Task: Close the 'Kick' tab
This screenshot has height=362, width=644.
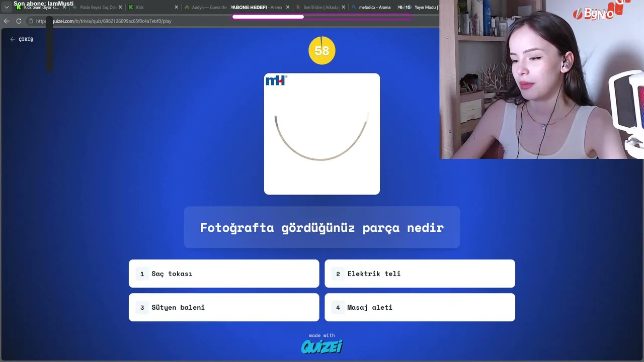Action: point(176,8)
